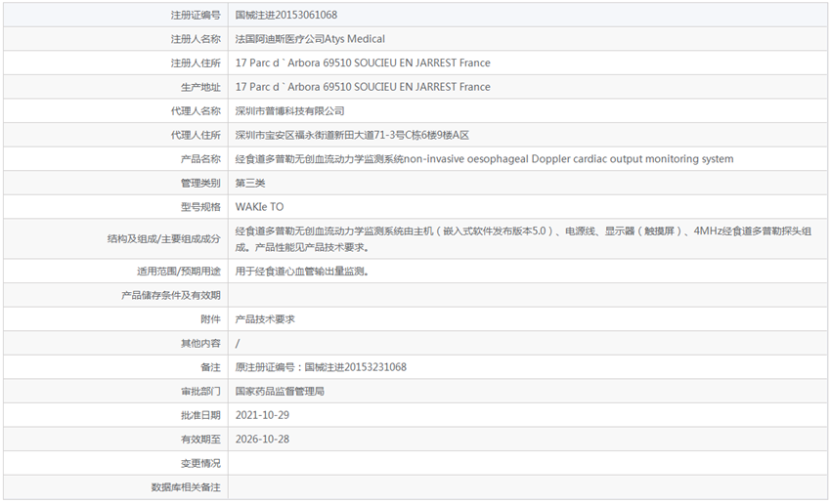
Task: Click the 备注 label
Action: pos(210,367)
